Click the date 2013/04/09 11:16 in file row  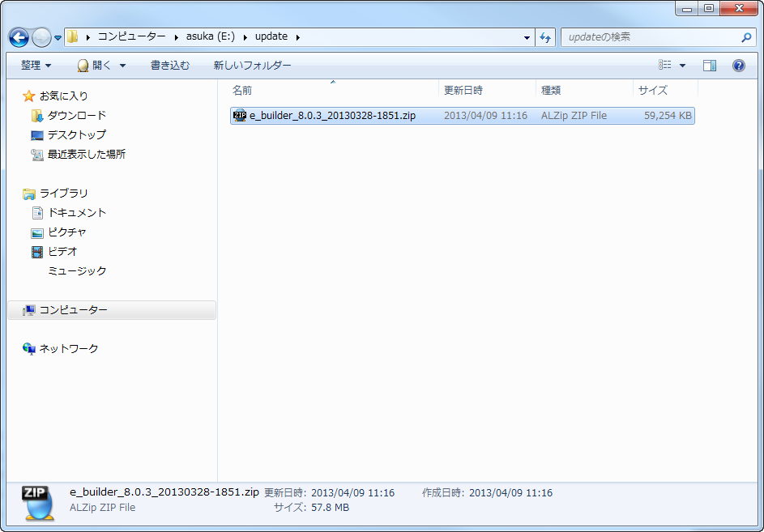pyautogui.click(x=485, y=116)
